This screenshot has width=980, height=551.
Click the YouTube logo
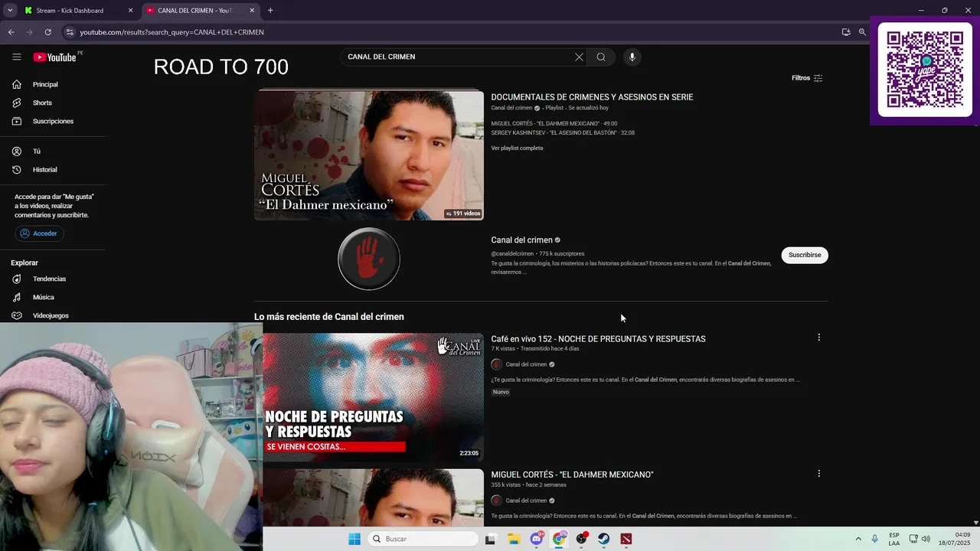pos(54,57)
